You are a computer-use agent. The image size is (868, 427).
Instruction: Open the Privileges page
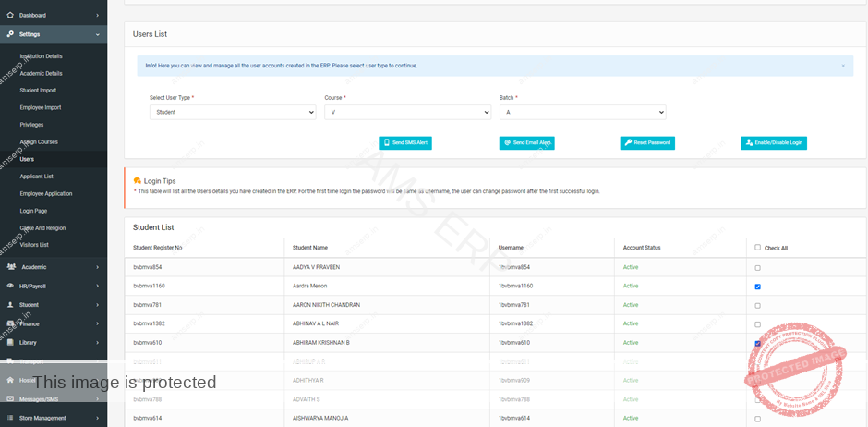[x=31, y=125]
